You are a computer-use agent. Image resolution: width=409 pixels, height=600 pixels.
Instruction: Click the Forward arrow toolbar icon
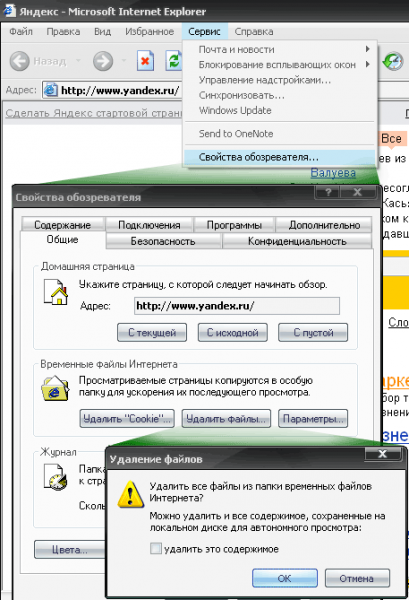[x=103, y=61]
